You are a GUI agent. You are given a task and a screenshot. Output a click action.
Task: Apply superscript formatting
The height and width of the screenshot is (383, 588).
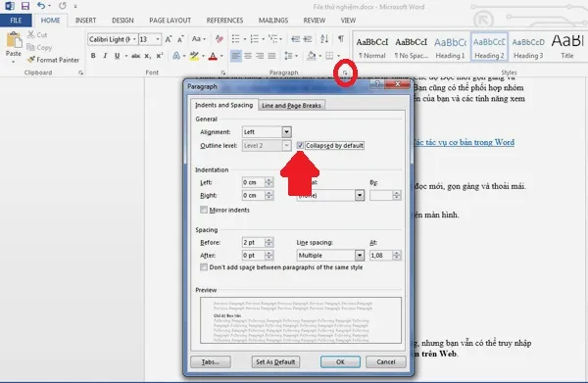tap(160, 56)
